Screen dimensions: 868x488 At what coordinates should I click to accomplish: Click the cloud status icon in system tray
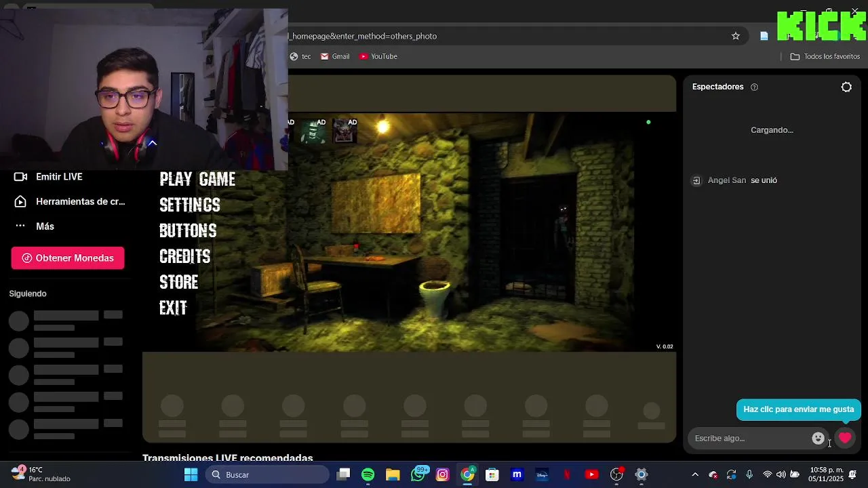pos(713,474)
